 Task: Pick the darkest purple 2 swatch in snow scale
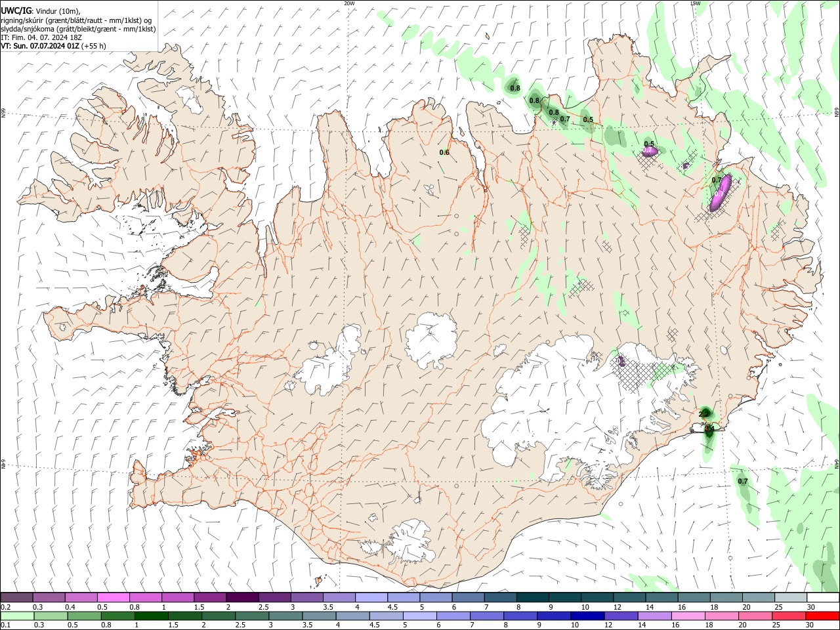point(242,597)
